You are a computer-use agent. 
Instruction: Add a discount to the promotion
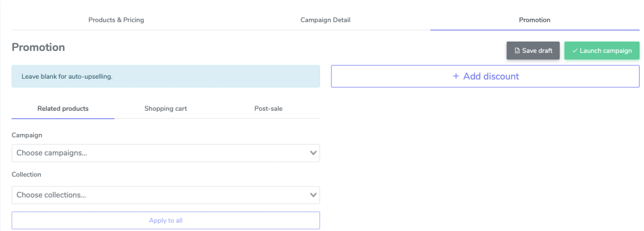pyautogui.click(x=485, y=76)
